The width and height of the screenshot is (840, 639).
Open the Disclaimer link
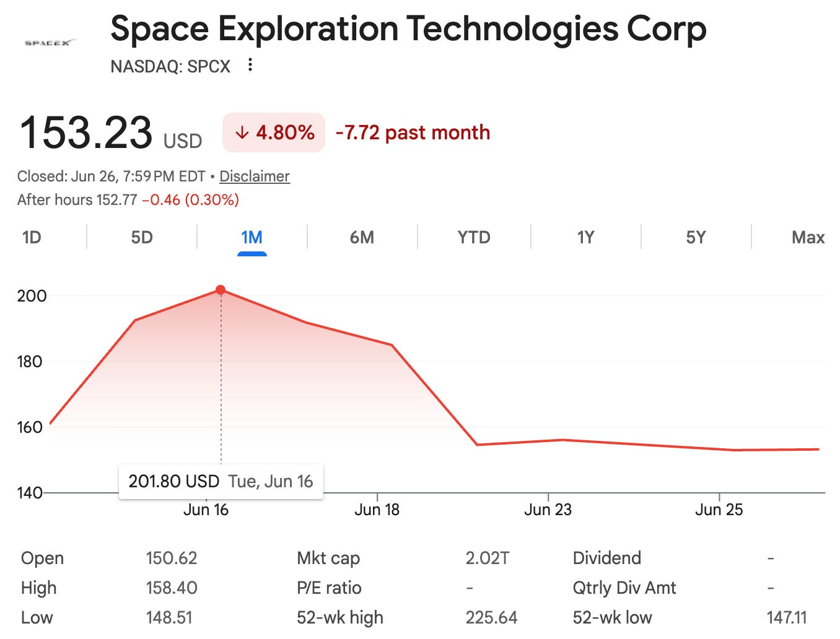(255, 176)
